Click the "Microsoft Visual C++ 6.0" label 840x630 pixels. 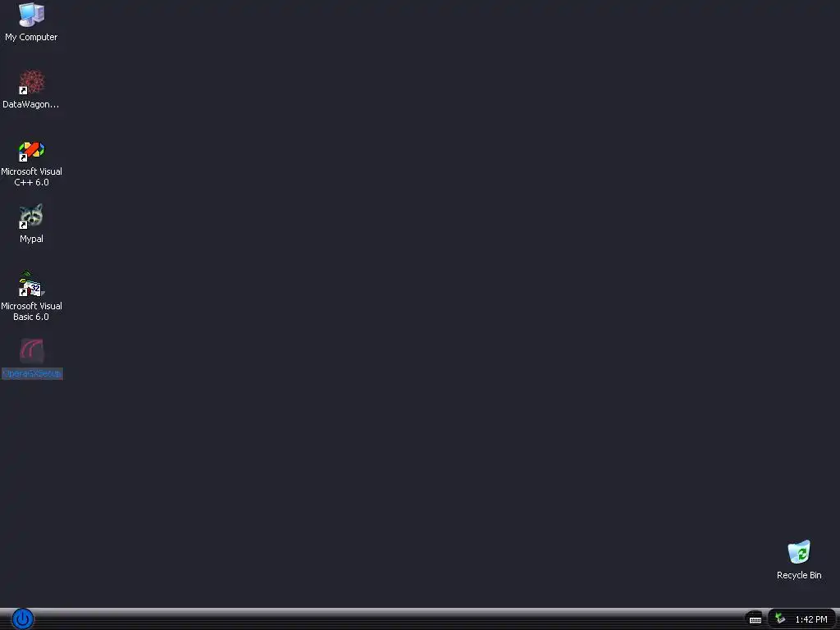[31, 177]
